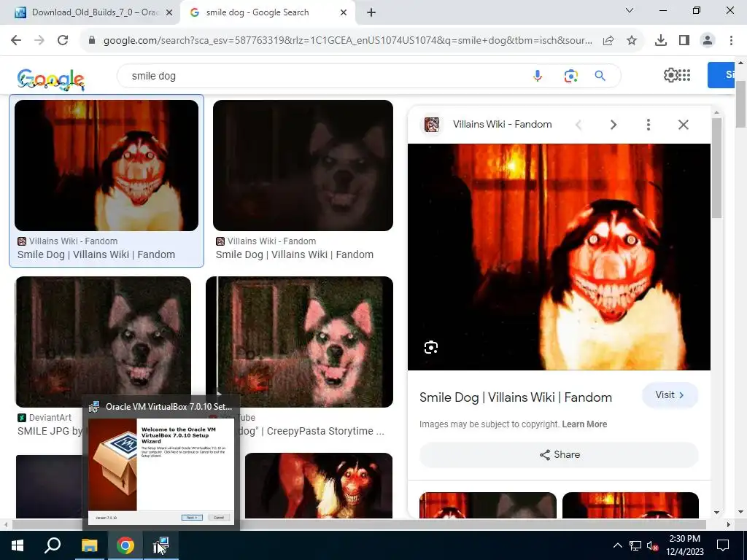Viewport: 747px width, 560px height.
Task: Click the blue Sign in button
Action: pos(721,75)
